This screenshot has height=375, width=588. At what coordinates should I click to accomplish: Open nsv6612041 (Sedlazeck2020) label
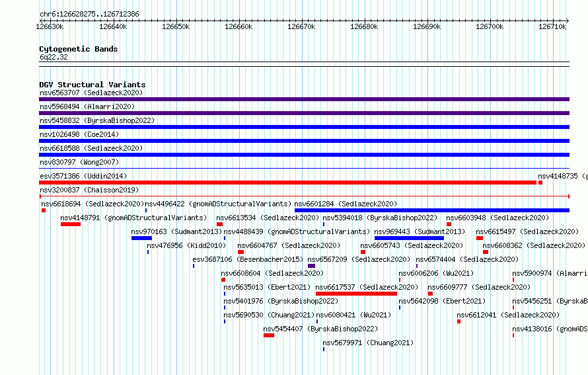[508, 315]
